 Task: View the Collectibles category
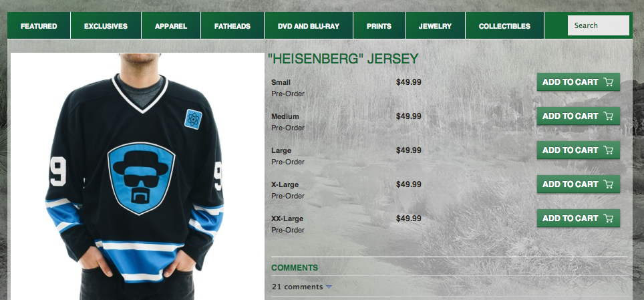point(504,26)
